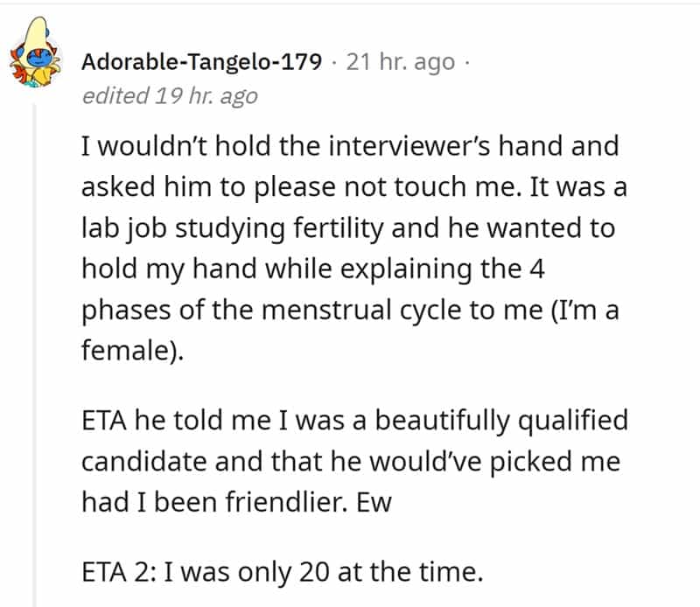Open the Adorable-Tangelo-179 profile link

coord(201,62)
